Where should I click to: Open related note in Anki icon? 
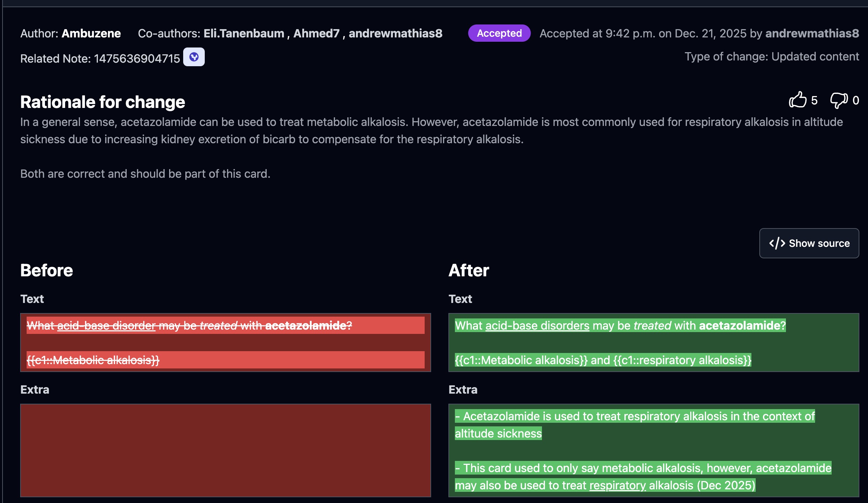194,57
